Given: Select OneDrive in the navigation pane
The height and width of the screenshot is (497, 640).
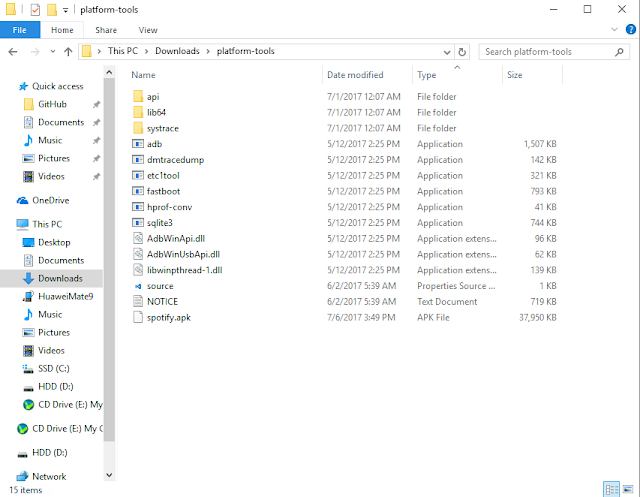Looking at the screenshot, I should (x=51, y=200).
